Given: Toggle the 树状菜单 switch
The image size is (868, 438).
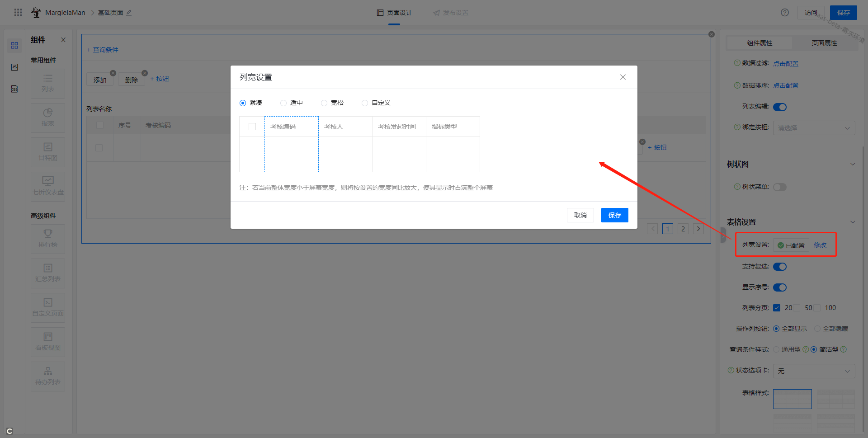Looking at the screenshot, I should [x=780, y=187].
